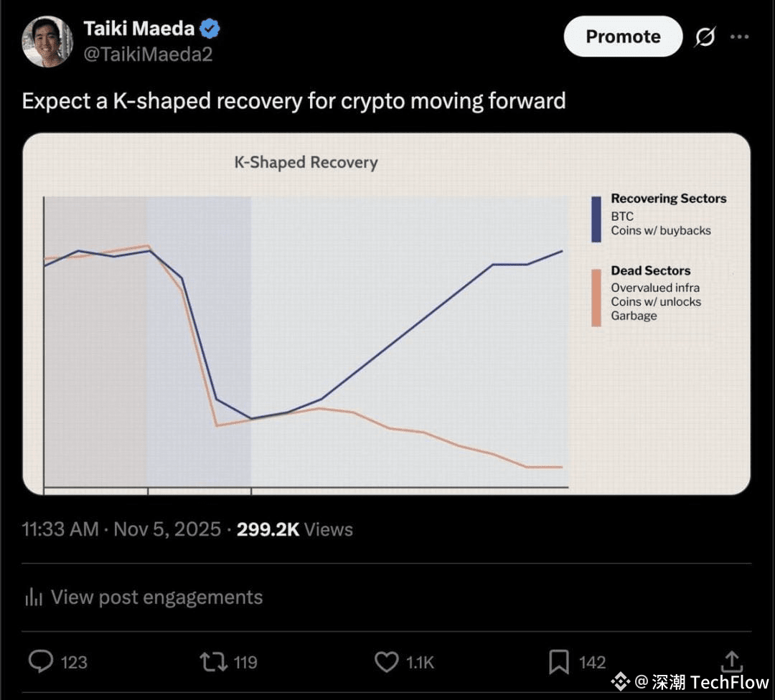
Task: Click the blue Recovering Sectors legend swatch
Action: tap(596, 219)
